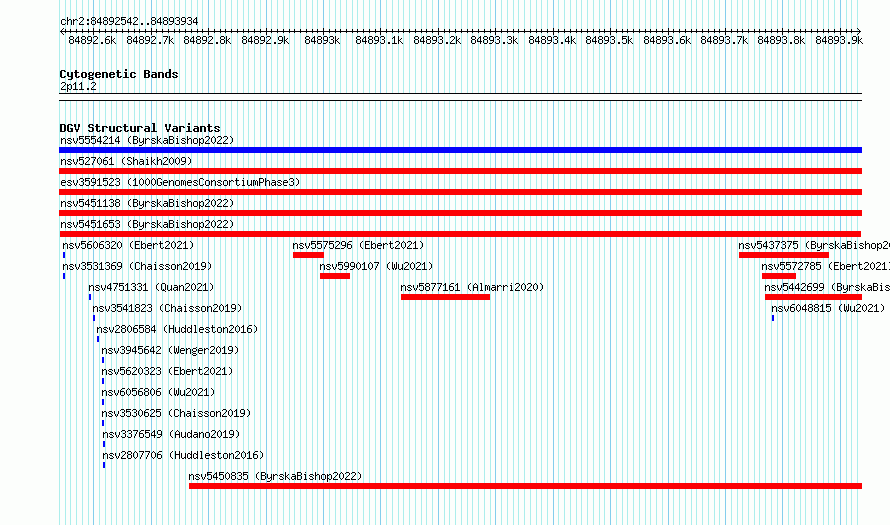Click the nsv3530625 small blue marker

tap(103, 423)
